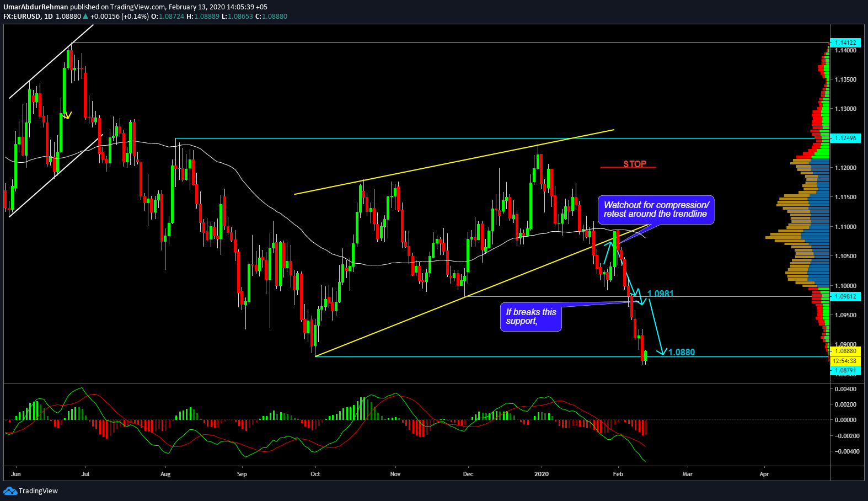
Task: Click the Apr label on time axis
Action: point(764,474)
